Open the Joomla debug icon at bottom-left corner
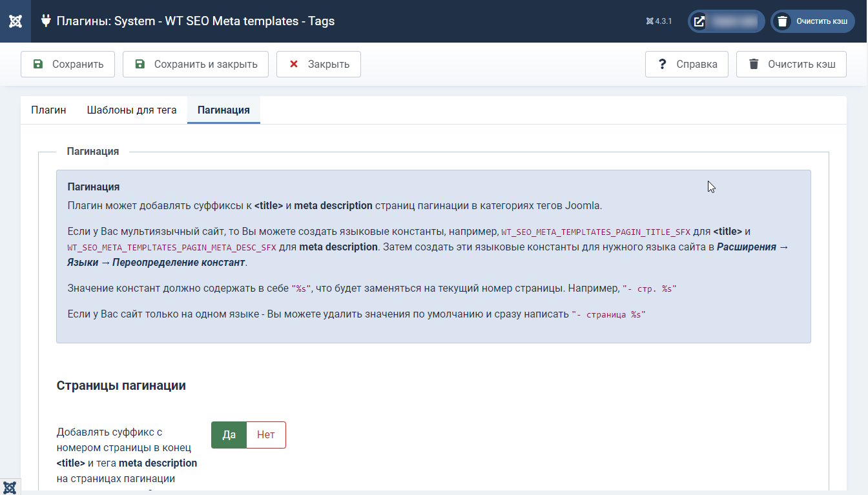 (x=10, y=487)
